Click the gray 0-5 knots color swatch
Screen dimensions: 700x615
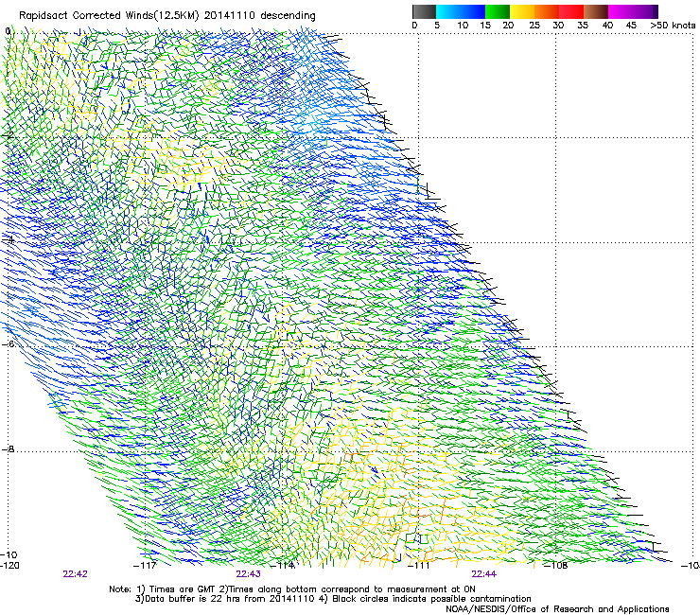point(424,11)
